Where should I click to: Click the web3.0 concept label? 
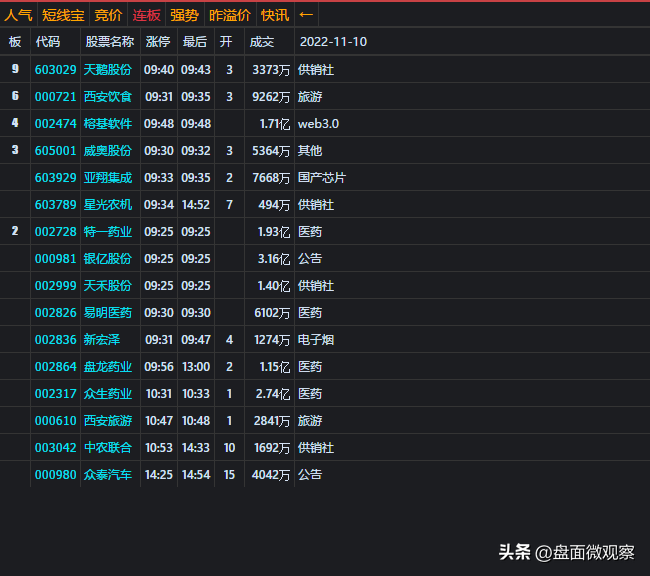pyautogui.click(x=318, y=124)
